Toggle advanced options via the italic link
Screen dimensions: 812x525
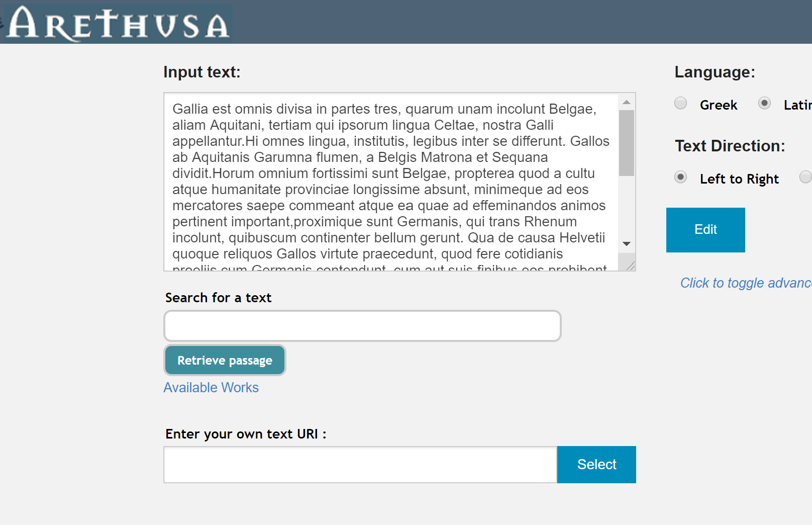[x=746, y=283]
